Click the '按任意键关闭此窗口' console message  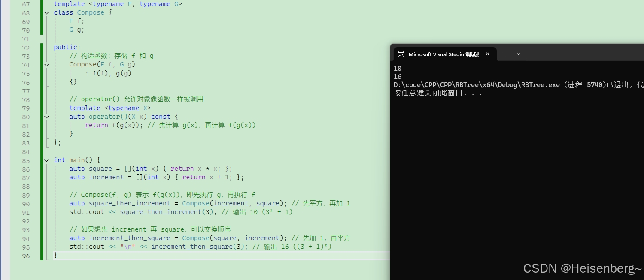(438, 93)
